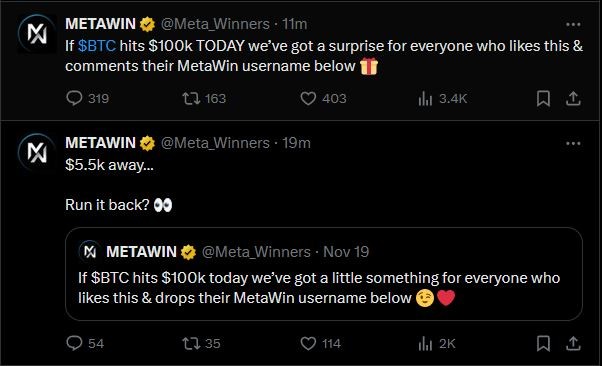Reply to the $100k TODAY surprise tweet
The height and width of the screenshot is (366, 602).
[x=74, y=98]
